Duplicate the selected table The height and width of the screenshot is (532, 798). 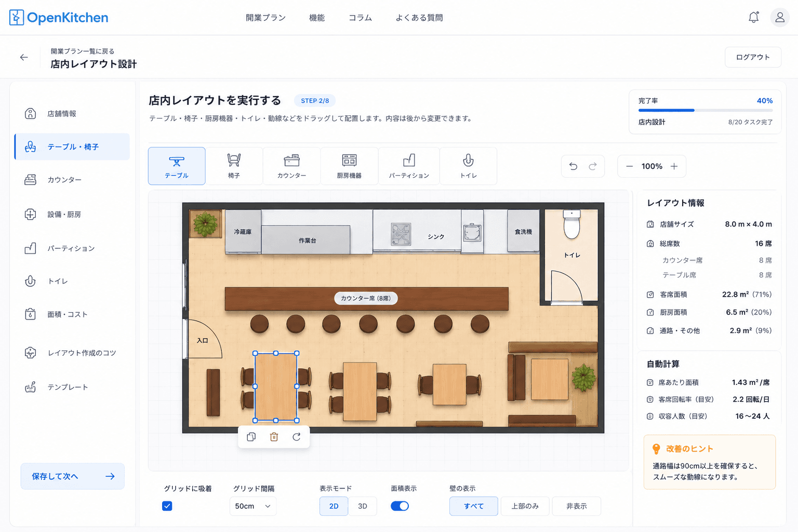point(251,437)
